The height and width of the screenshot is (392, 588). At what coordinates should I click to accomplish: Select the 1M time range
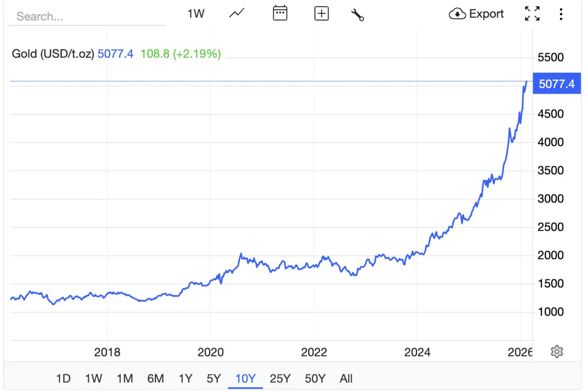[x=125, y=378]
